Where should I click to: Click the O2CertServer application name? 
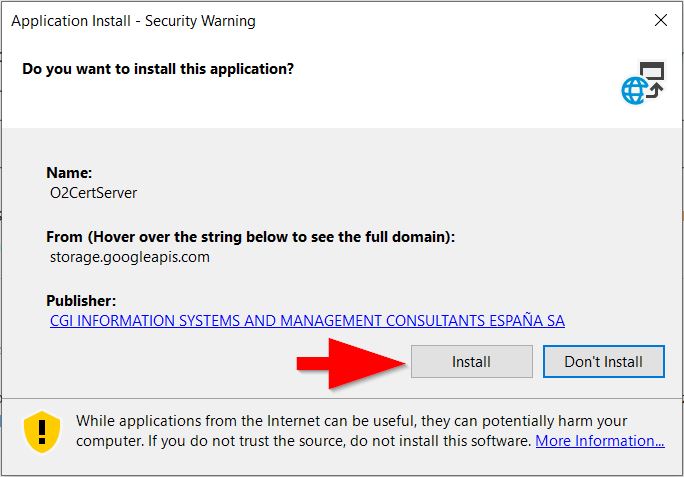(x=93, y=193)
